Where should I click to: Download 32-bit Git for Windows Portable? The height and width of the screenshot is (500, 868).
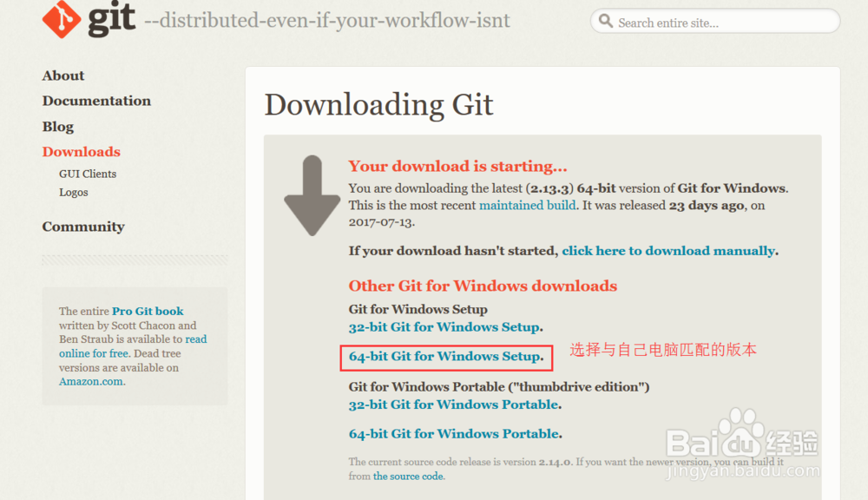tap(453, 405)
